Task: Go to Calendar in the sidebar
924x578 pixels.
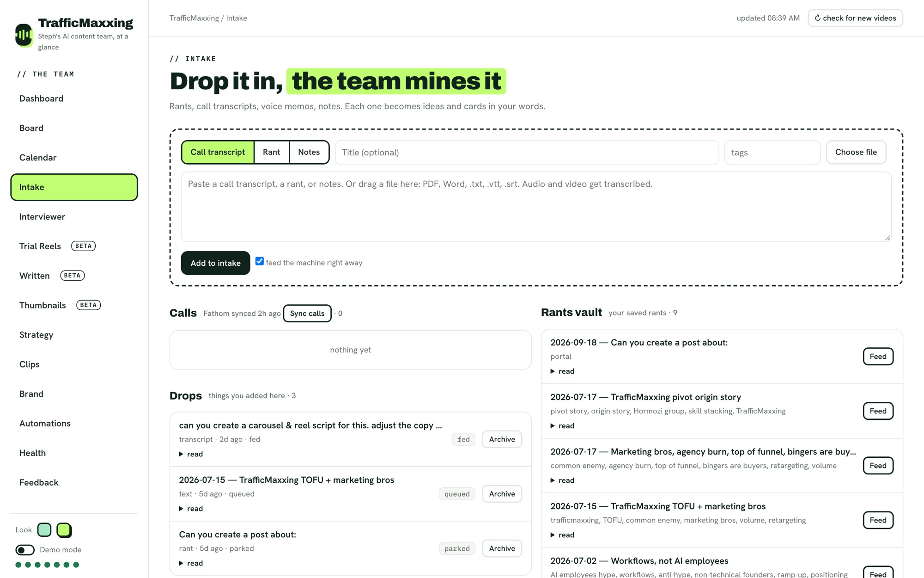Action: (x=74, y=158)
